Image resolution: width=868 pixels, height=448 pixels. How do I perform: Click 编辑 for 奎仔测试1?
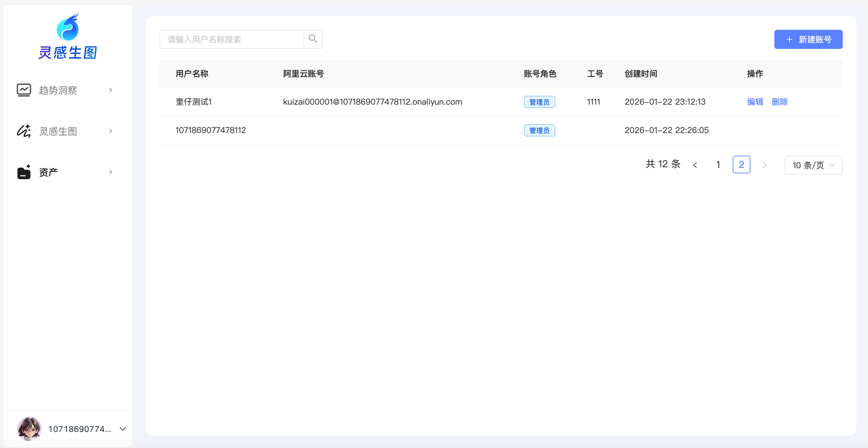pos(755,102)
